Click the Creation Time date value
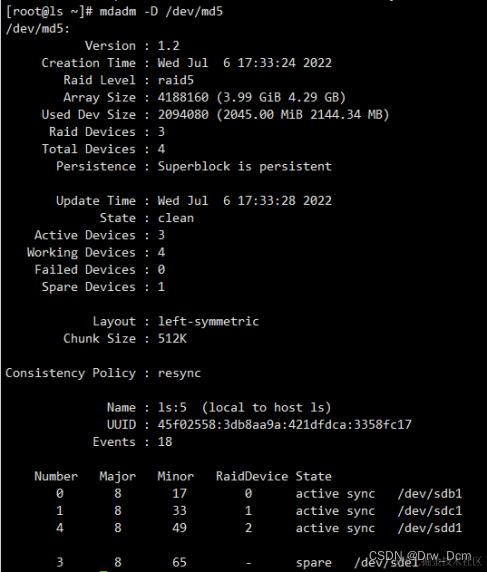This screenshot has height=572, width=487. click(245, 63)
